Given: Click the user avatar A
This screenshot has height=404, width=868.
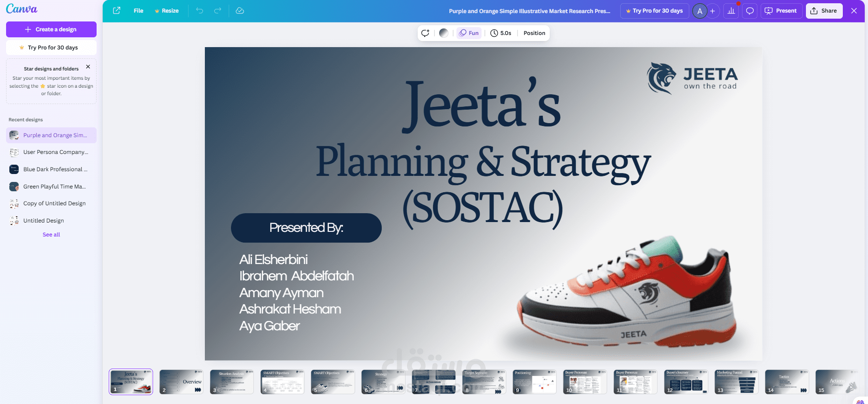Looking at the screenshot, I should [x=700, y=11].
